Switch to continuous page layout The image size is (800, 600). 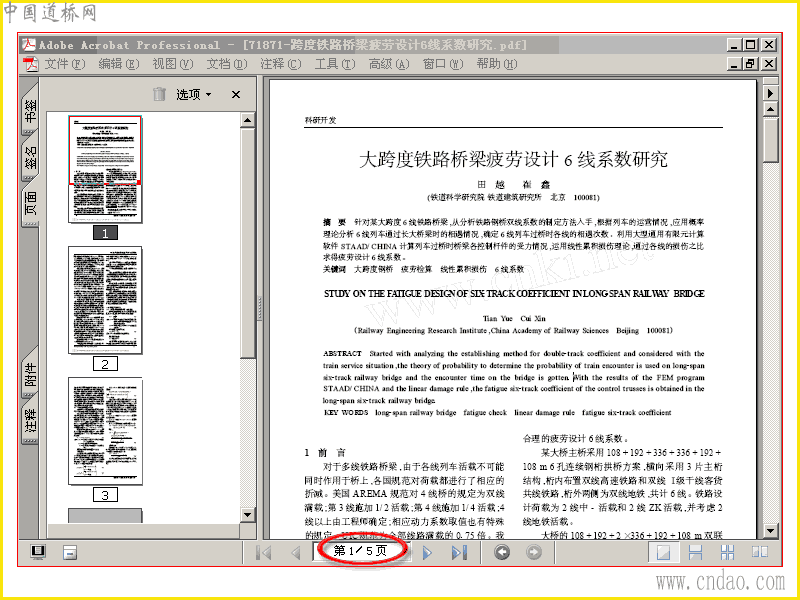[695, 552]
